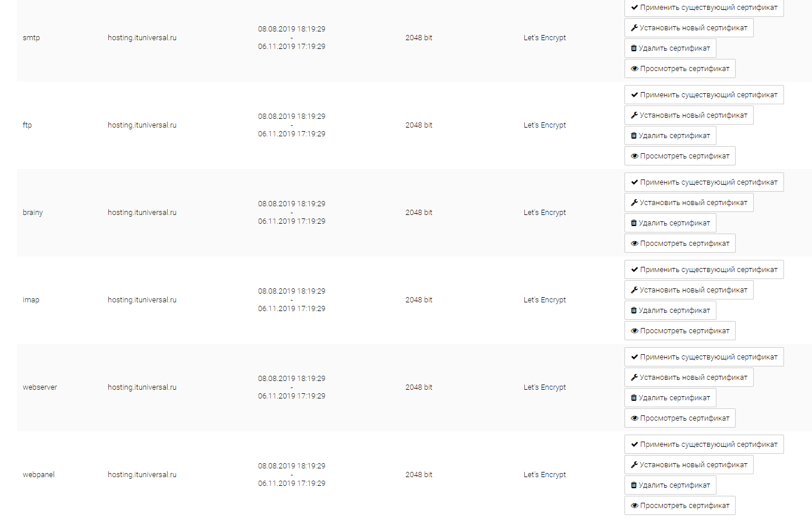Apply existing certificate to imap service

704,270
